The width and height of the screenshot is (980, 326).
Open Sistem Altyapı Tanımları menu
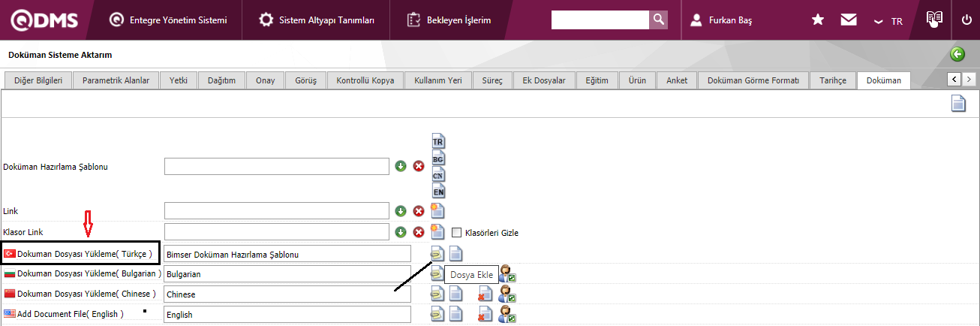[x=317, y=20]
